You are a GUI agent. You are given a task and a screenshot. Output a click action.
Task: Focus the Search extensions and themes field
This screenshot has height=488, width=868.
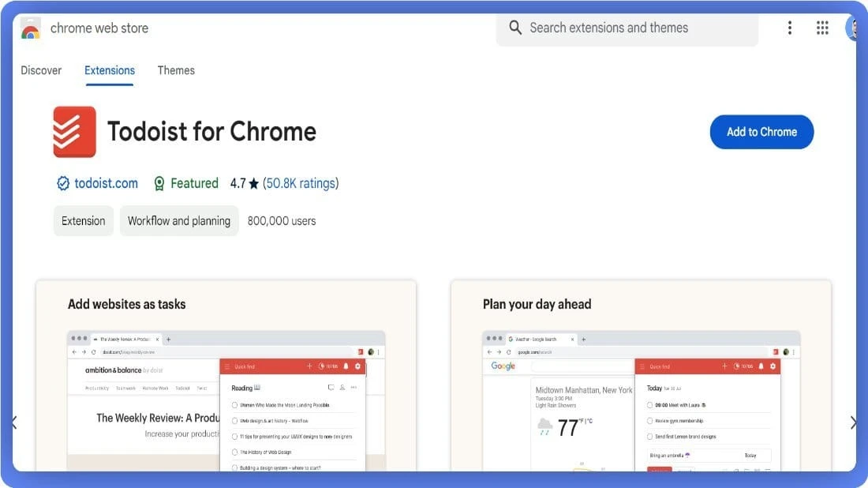[x=627, y=28]
